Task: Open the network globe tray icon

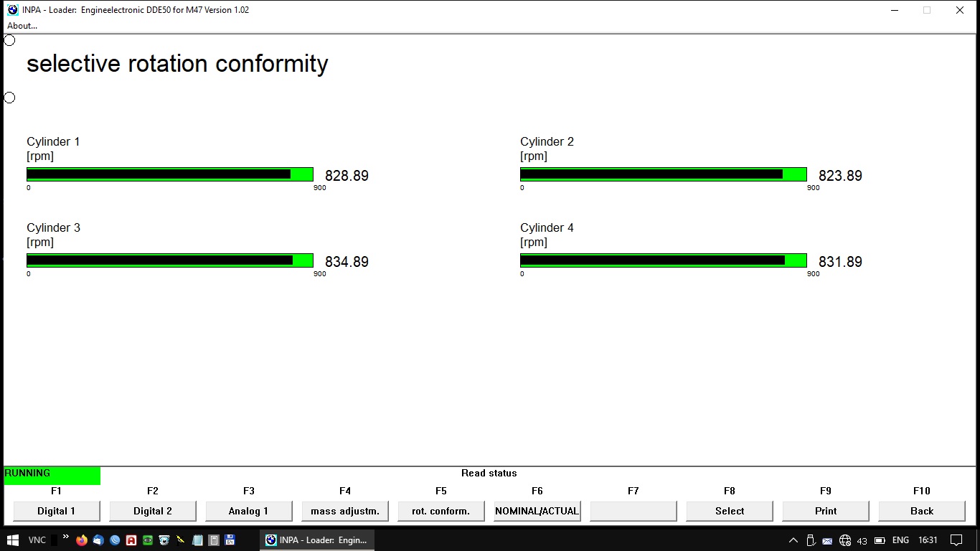Action: [x=845, y=540]
